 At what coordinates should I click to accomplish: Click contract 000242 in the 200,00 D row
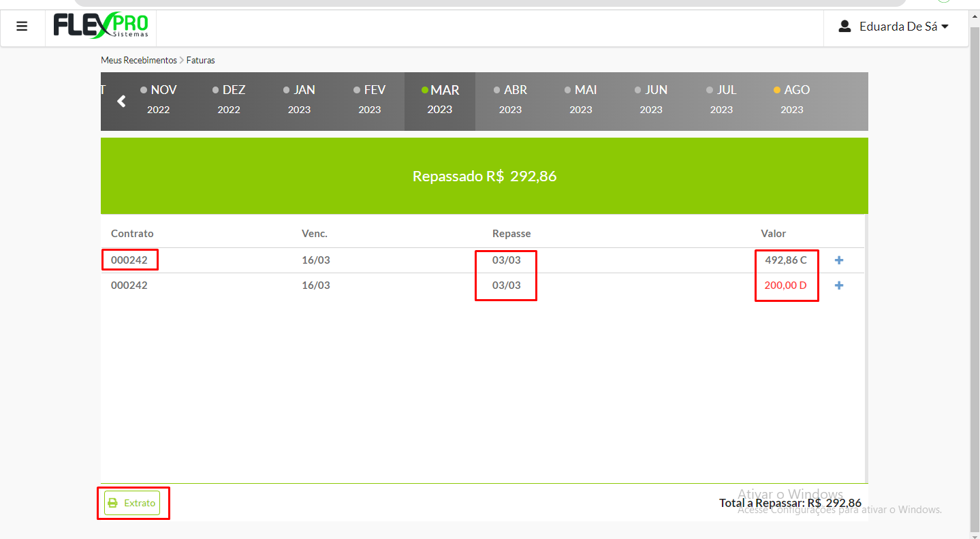(129, 285)
